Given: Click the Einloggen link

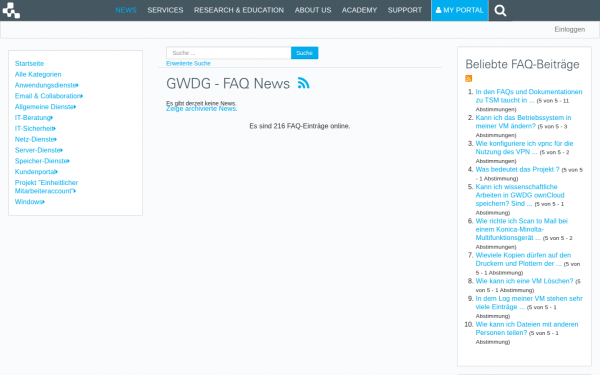Looking at the screenshot, I should tap(570, 29).
